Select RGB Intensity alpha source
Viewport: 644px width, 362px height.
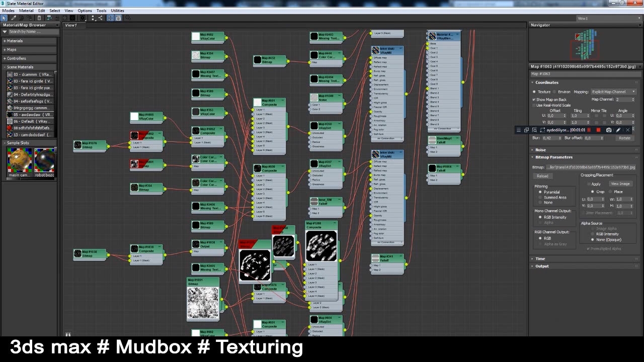[x=593, y=234]
